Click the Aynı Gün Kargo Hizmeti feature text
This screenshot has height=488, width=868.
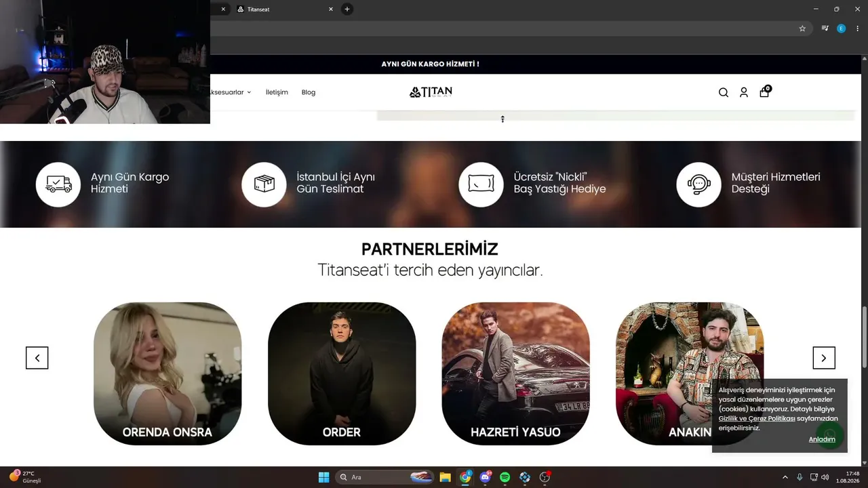coord(130,183)
